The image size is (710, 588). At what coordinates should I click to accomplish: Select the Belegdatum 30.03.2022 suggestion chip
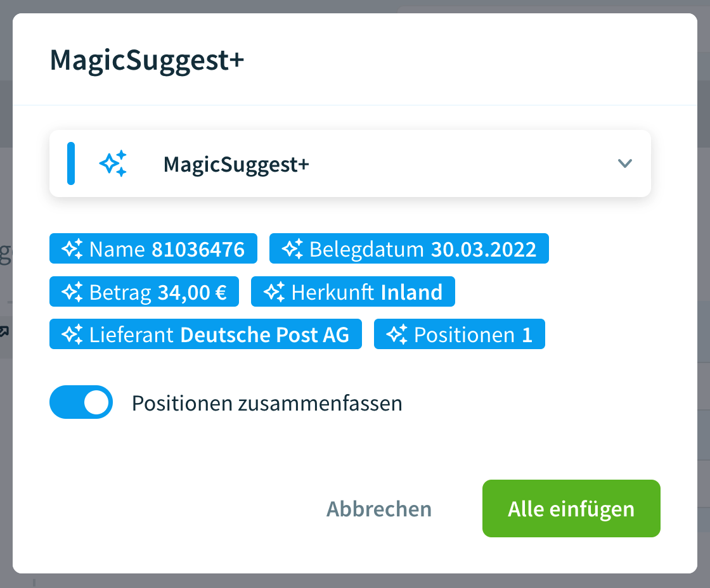tap(409, 248)
